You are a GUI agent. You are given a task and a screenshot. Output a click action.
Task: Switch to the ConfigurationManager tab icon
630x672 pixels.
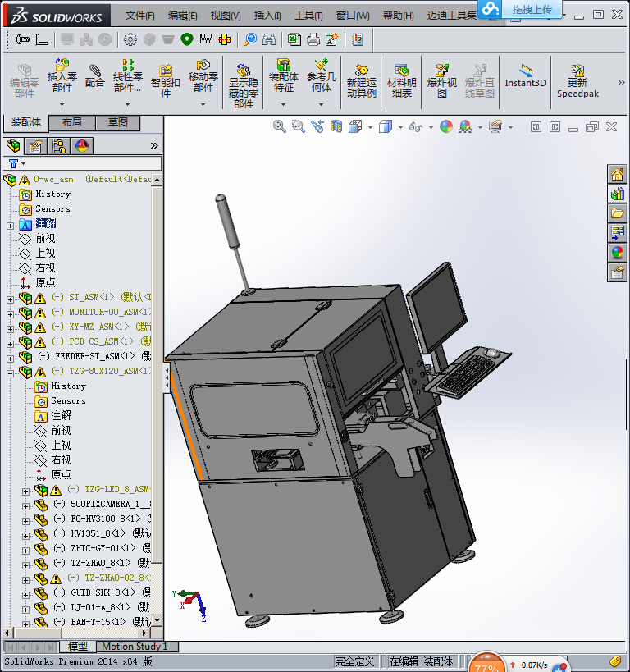59,146
